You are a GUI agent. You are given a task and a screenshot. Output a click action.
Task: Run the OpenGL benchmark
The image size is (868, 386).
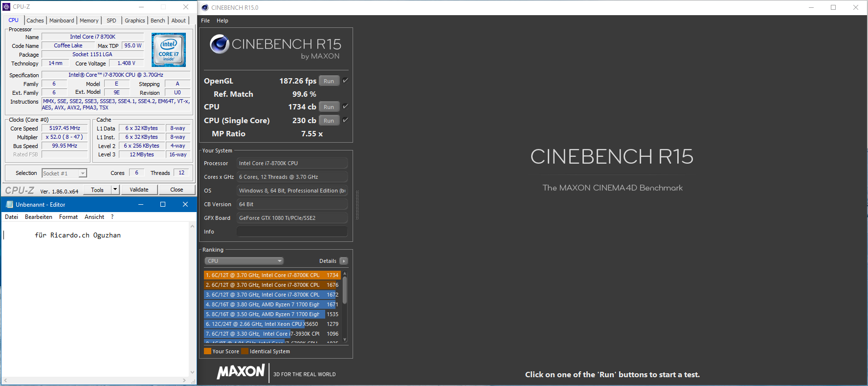pyautogui.click(x=329, y=81)
